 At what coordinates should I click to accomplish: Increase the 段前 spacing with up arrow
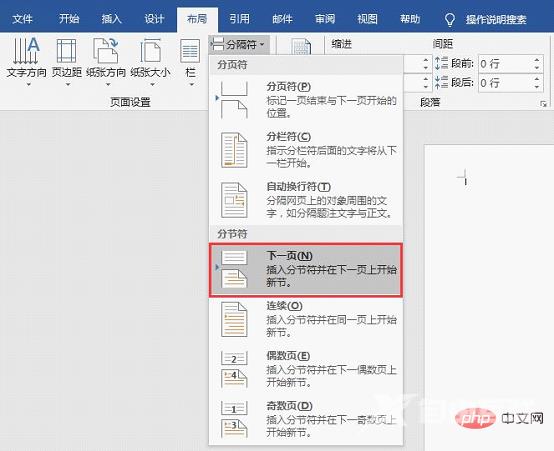point(537,60)
